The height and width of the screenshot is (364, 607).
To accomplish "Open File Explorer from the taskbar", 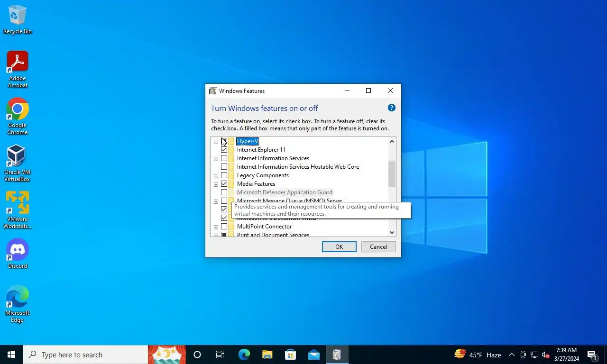I will click(x=267, y=355).
